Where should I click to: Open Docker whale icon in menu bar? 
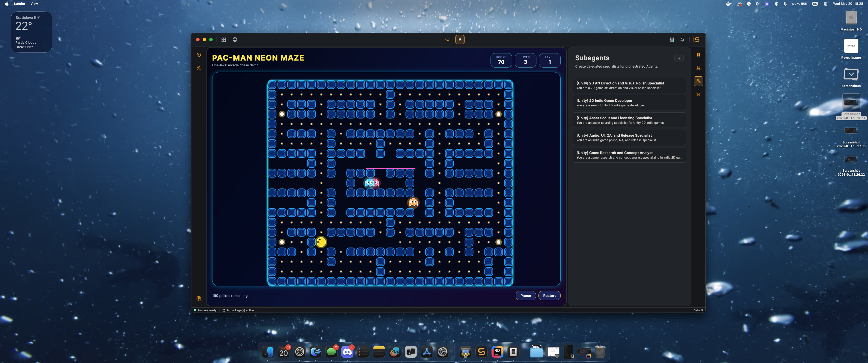point(728,4)
